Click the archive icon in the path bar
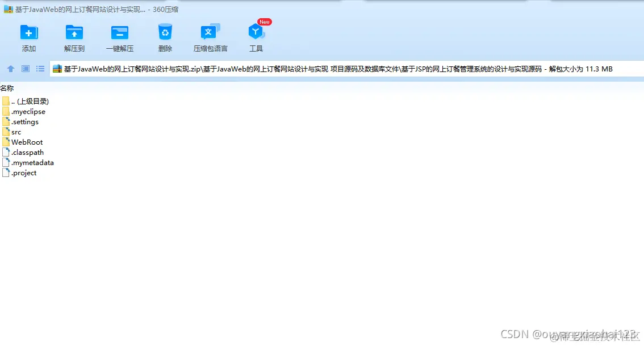644x346 pixels. [57, 69]
